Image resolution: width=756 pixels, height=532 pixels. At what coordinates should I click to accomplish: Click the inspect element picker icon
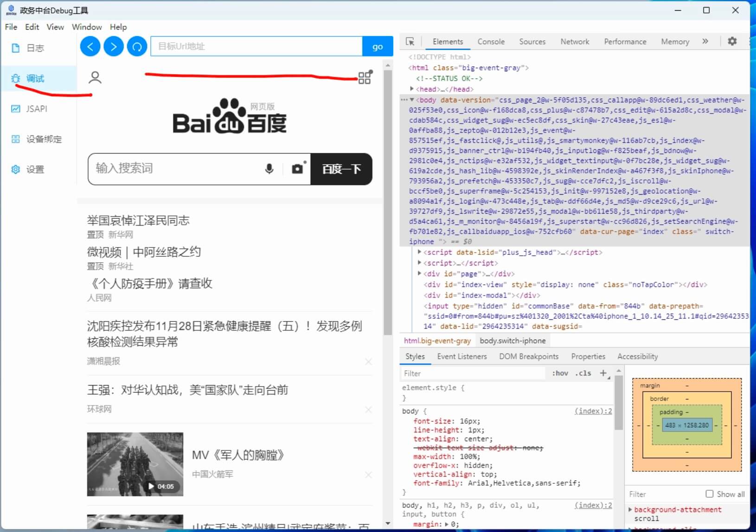pyautogui.click(x=410, y=42)
